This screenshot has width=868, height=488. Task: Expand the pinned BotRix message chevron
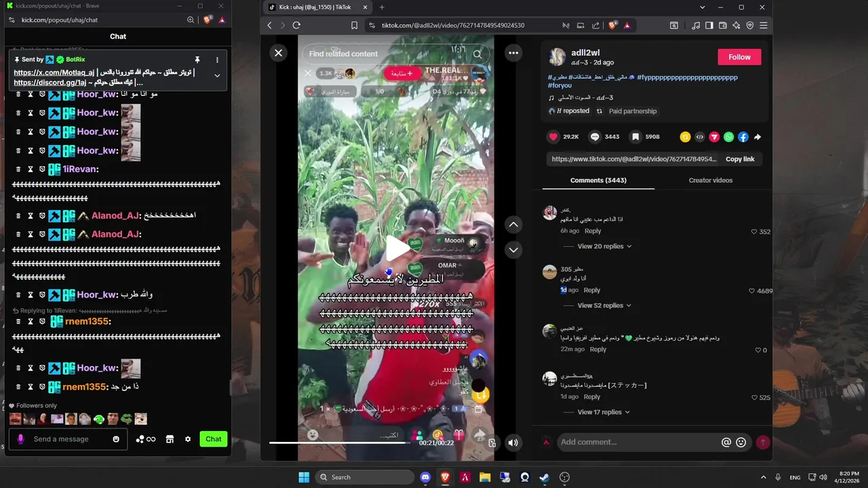(x=217, y=75)
